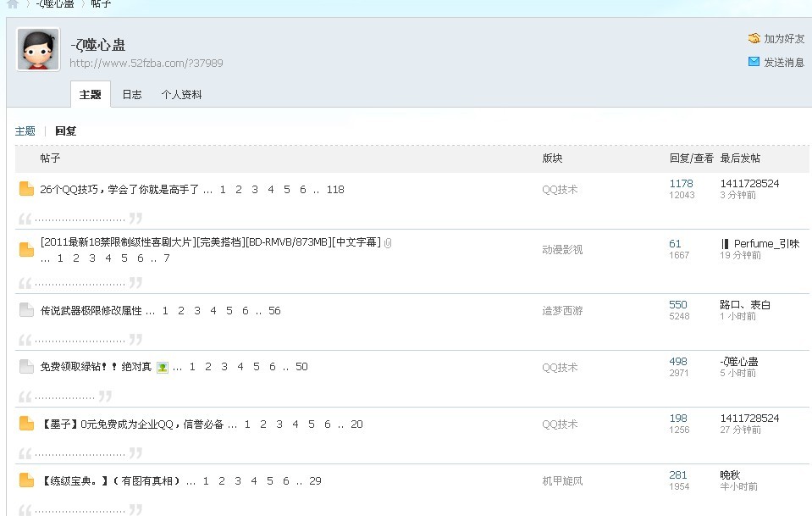Open thread 【练级宝典。】（有图有真相）
This screenshot has height=516, width=812.
(111, 481)
